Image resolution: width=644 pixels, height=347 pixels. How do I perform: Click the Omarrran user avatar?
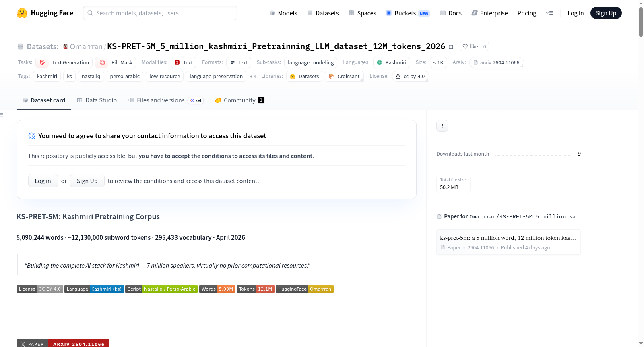(66, 46)
